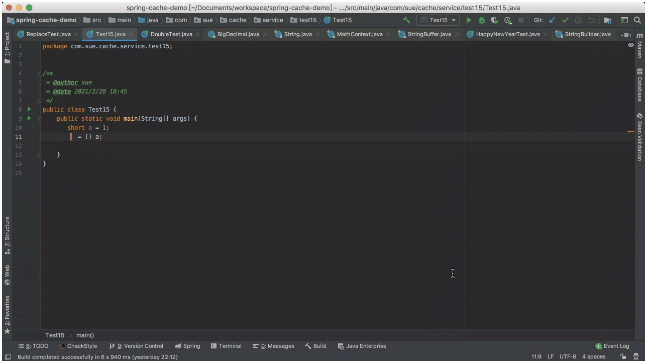Open search everywhere magnifier icon
Image resolution: width=646 pixels, height=361 pixels.
pyautogui.click(x=637, y=20)
